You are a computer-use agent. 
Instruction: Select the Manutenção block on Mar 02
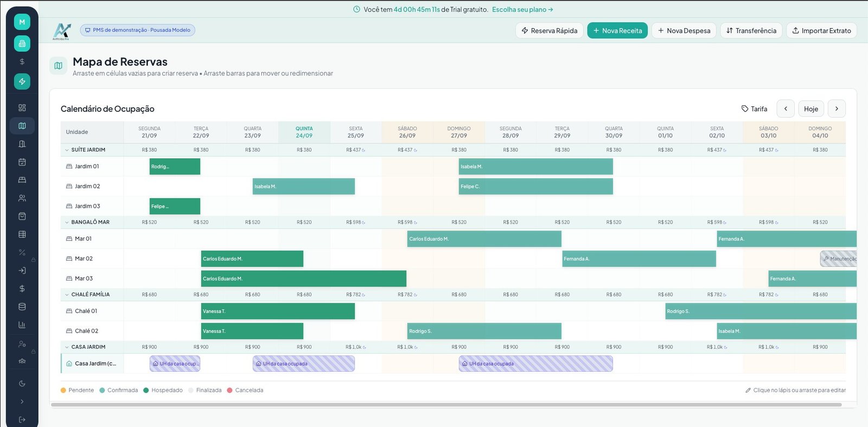tap(839, 259)
